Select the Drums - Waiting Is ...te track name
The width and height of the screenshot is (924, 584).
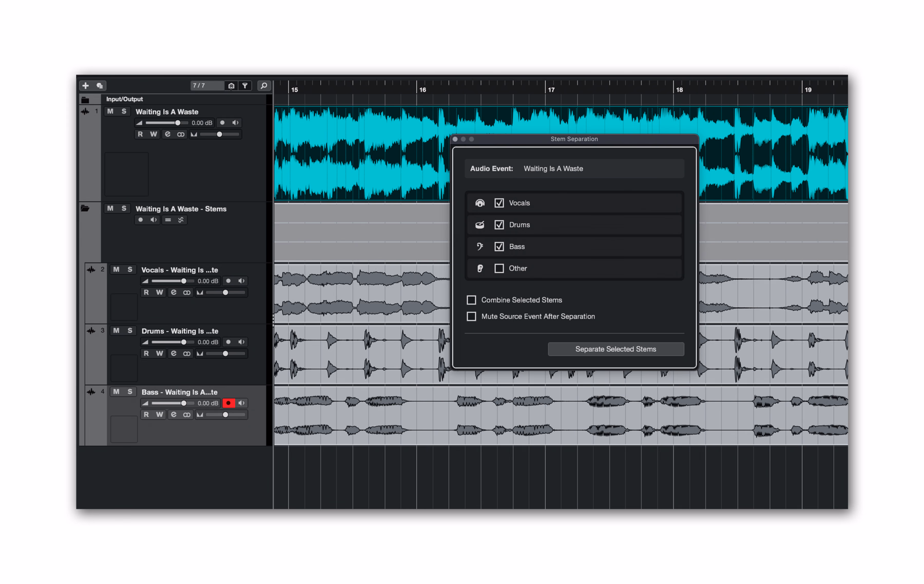coord(180,331)
